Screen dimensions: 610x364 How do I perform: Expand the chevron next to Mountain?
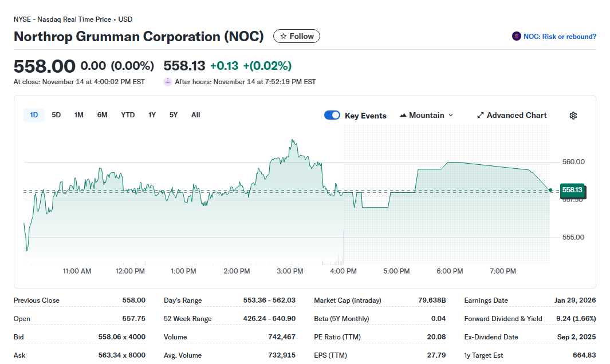click(450, 115)
